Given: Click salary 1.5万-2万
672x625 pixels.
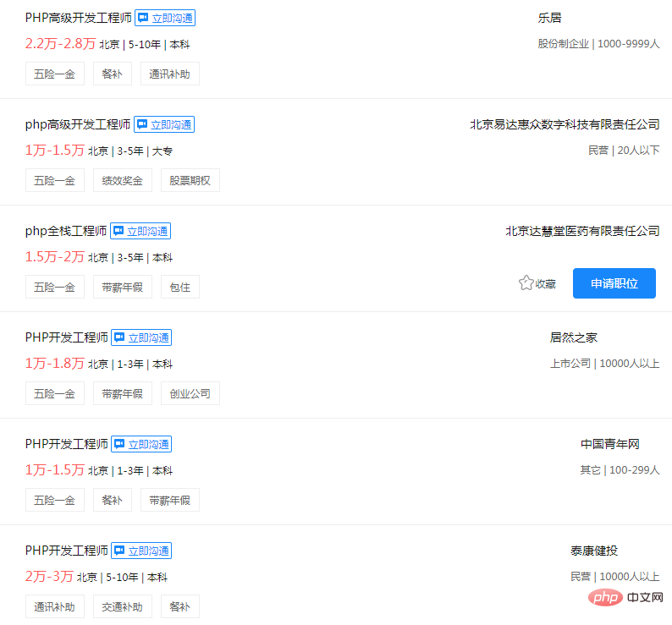Looking at the screenshot, I should tap(55, 257).
